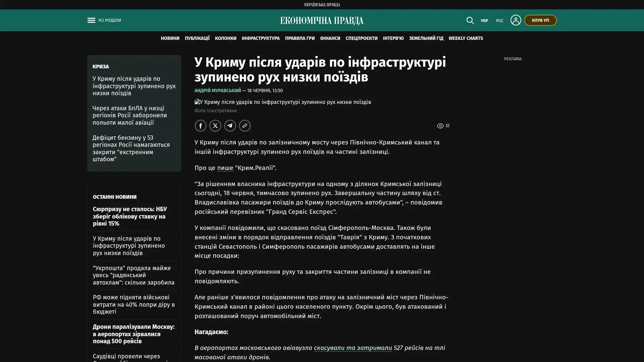Screen dimensions: 644x362
Task: Open Криза story on Crimea trains stopped
Action: 134,86
